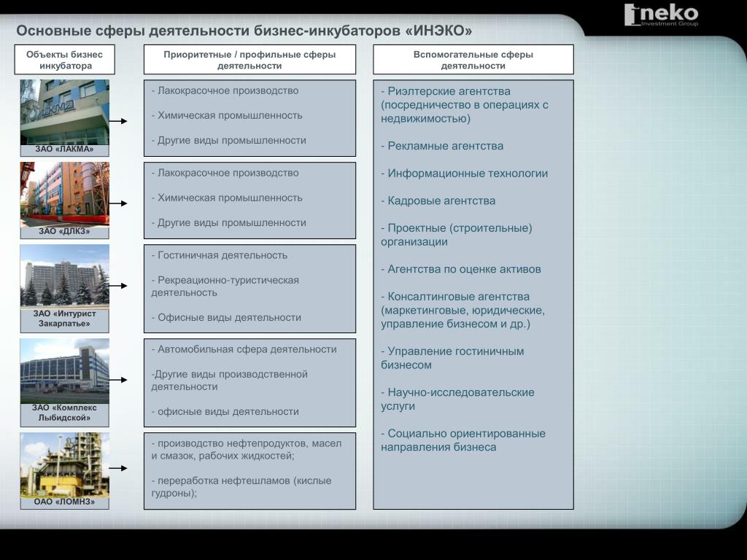The width and height of the screenshot is (747, 560).
Task: Click the item "Научно-исследовательские услуги"
Action: tap(458, 399)
